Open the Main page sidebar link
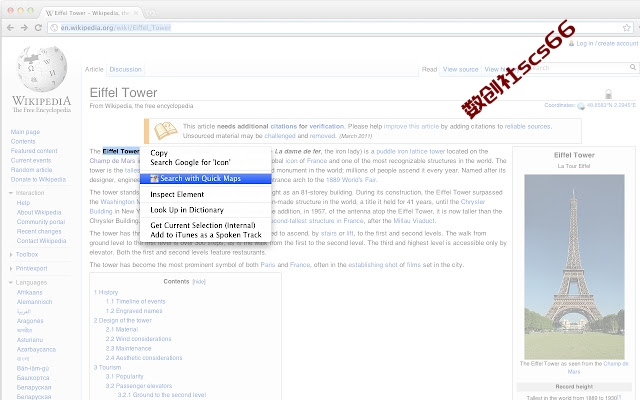Image resolution: width=640 pixels, height=400 pixels. 25,132
